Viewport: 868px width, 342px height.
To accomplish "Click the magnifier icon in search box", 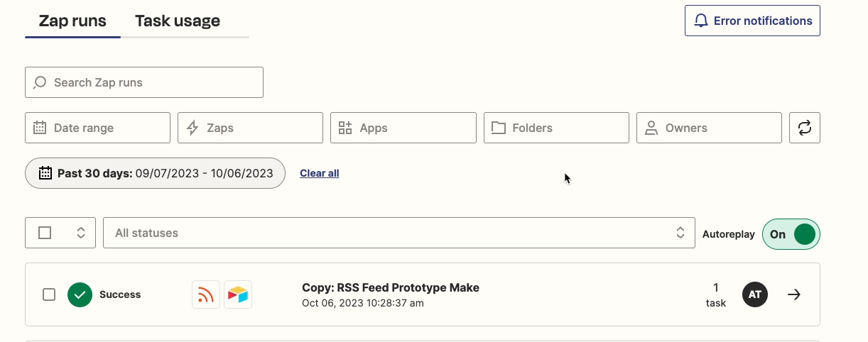I will pyautogui.click(x=40, y=82).
